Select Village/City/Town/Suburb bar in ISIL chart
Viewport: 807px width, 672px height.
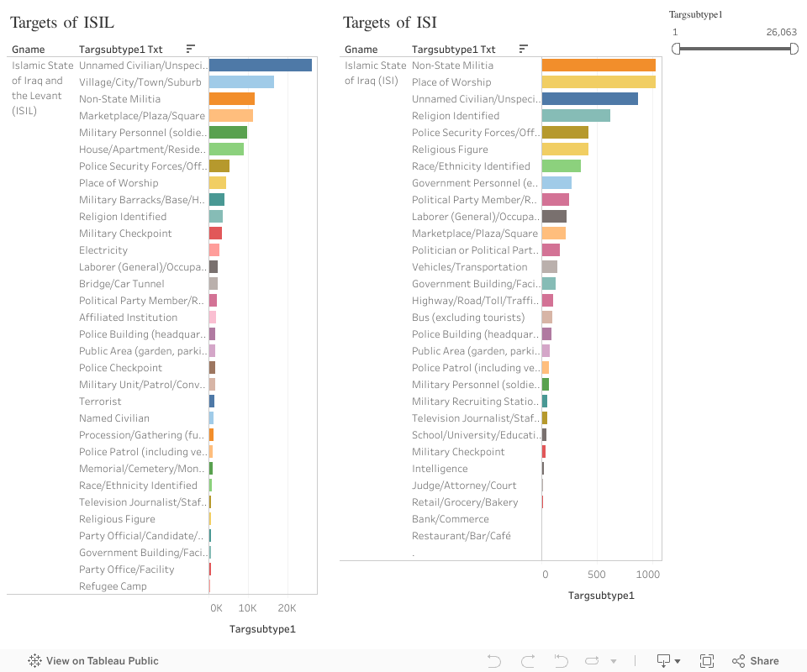[x=241, y=82]
